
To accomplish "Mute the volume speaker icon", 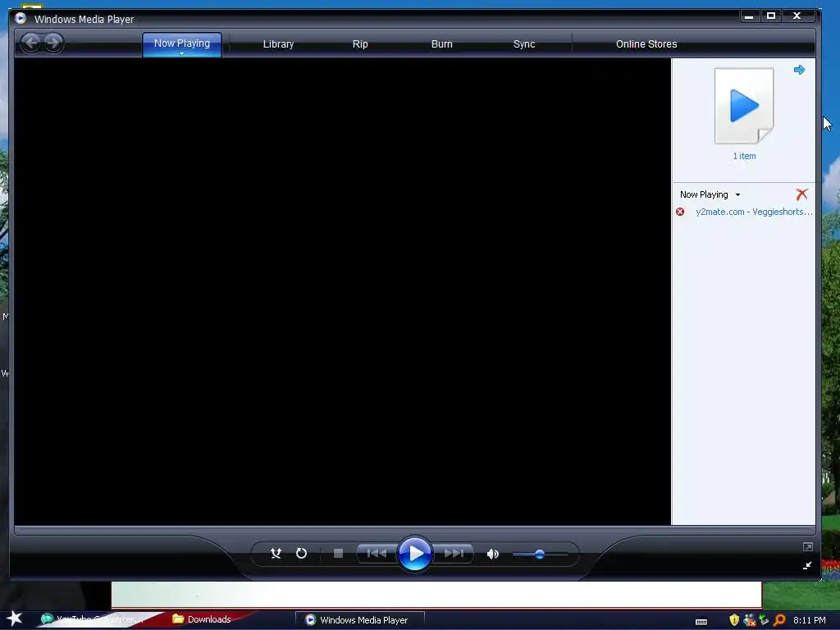I will 492,554.
